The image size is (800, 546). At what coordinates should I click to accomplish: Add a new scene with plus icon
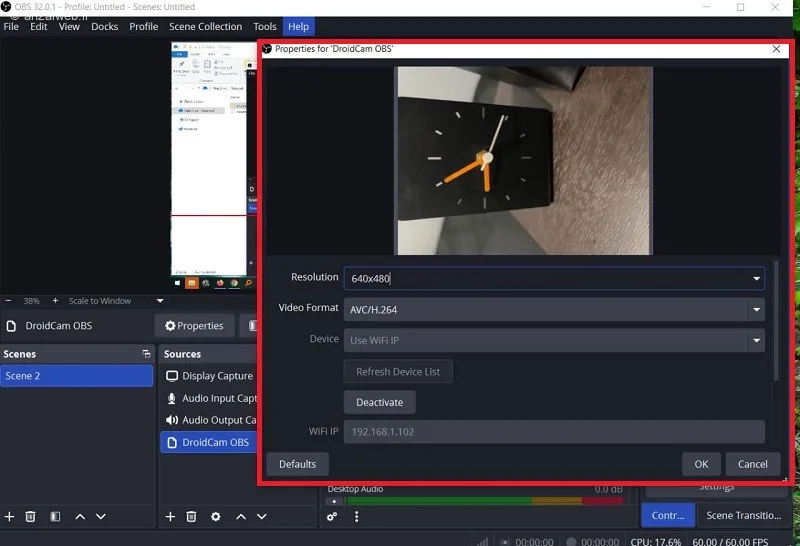coord(9,516)
